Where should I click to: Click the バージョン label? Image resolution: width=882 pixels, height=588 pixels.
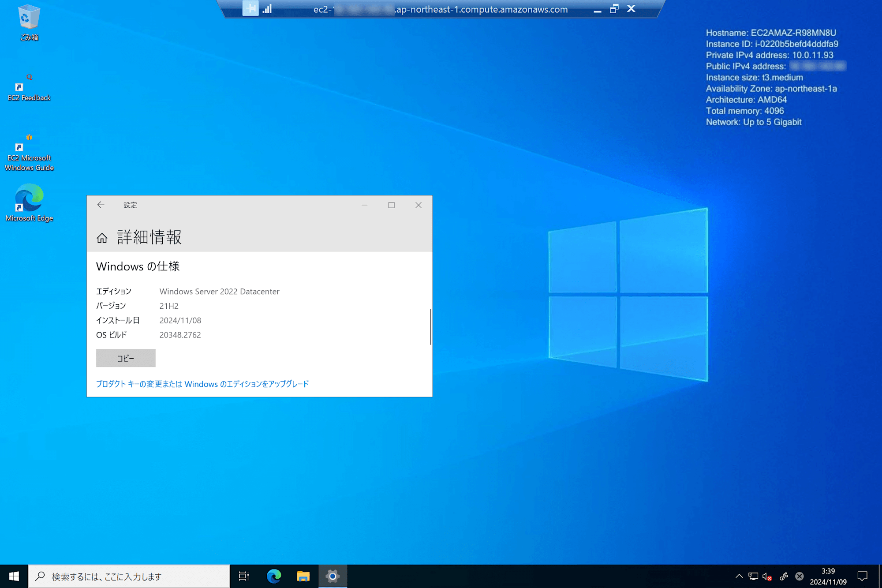point(111,306)
